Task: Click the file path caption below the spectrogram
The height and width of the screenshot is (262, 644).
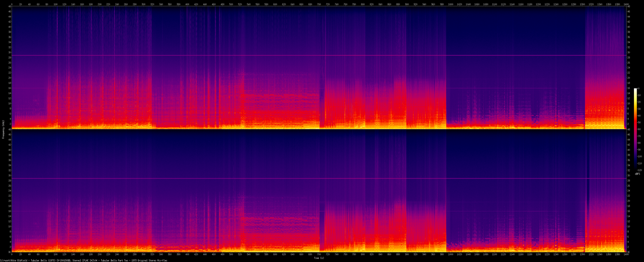Action: pyautogui.click(x=84, y=260)
